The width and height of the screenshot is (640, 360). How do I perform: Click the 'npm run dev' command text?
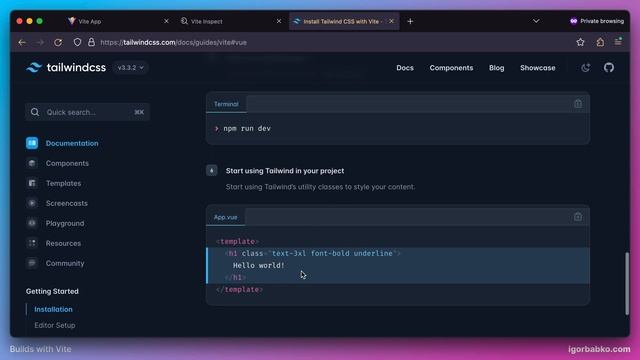click(247, 128)
